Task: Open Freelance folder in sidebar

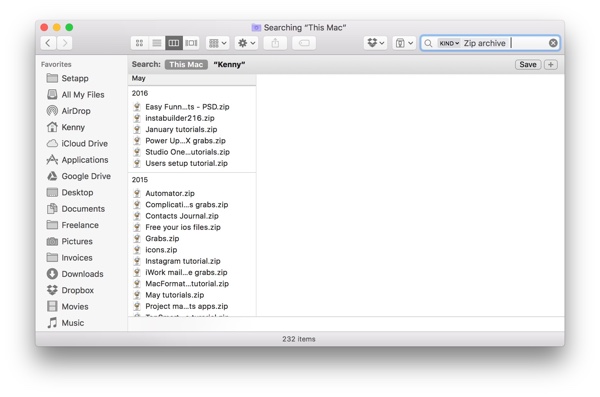Action: tap(73, 225)
